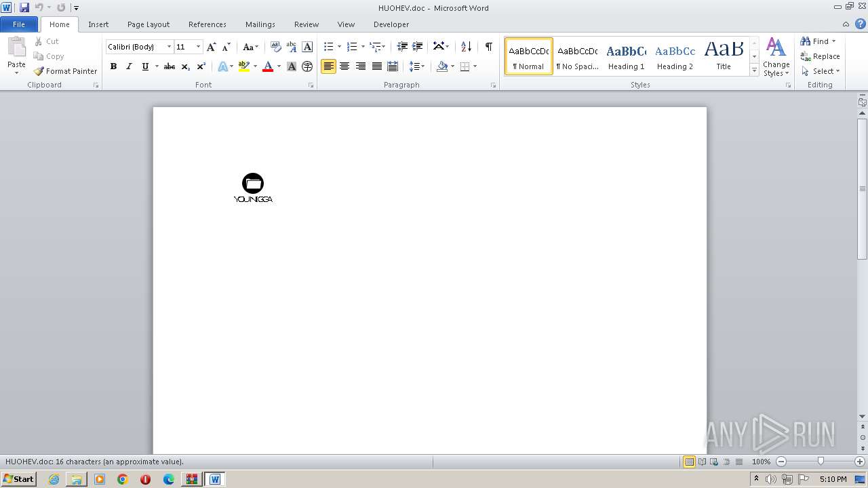Click the Change Styles button
The width and height of the screenshot is (868, 488).
click(x=776, y=57)
